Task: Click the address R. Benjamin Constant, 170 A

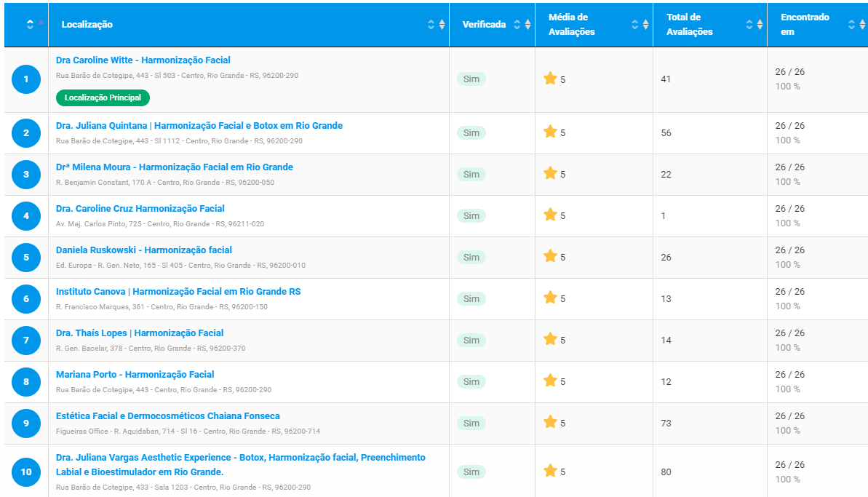Action: pos(165,182)
